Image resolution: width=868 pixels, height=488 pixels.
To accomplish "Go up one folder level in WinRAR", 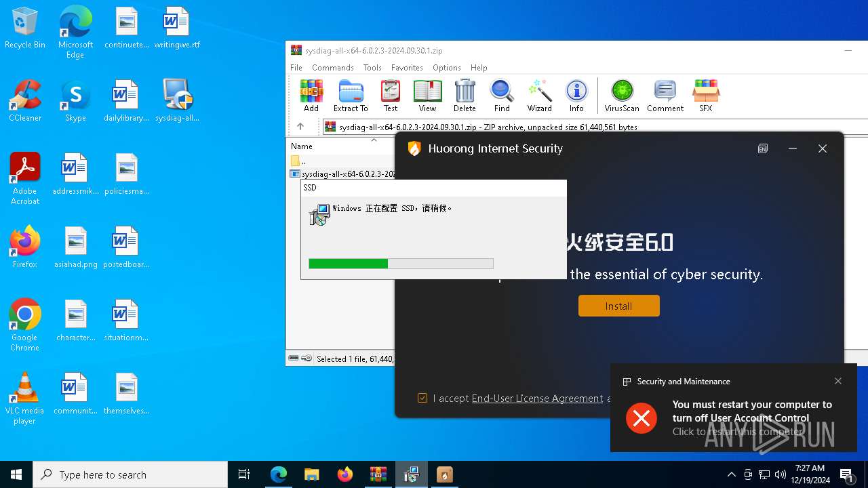I will pyautogui.click(x=300, y=127).
